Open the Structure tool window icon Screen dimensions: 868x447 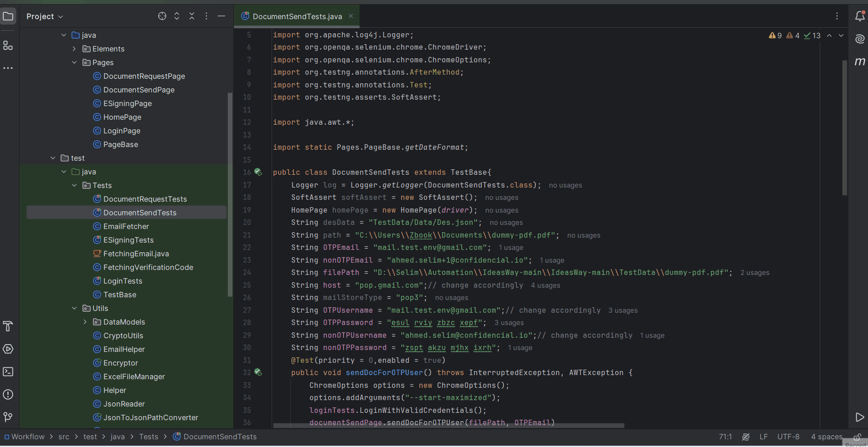pos(8,46)
